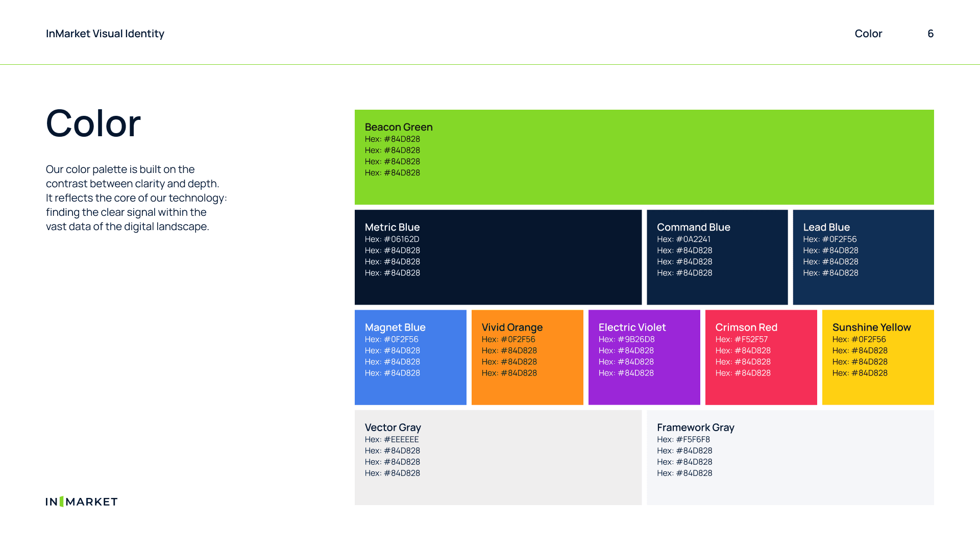Click the Framework Gray color block
The height and width of the screenshot is (551, 980).
(x=790, y=458)
